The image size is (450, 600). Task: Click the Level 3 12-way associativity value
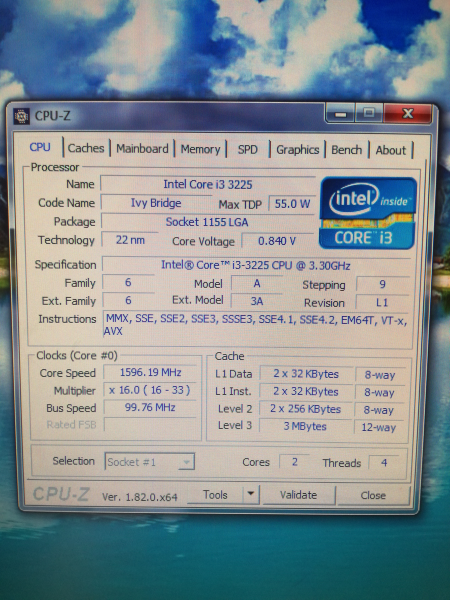(379, 427)
